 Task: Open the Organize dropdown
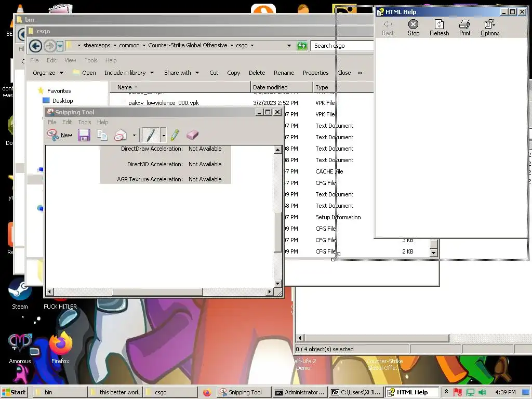pyautogui.click(x=48, y=73)
